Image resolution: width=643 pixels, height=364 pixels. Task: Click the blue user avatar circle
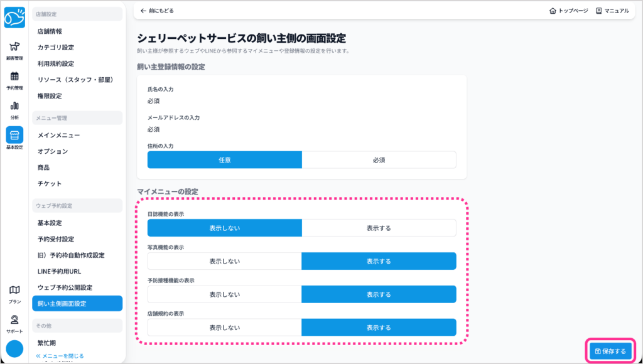tap(14, 349)
